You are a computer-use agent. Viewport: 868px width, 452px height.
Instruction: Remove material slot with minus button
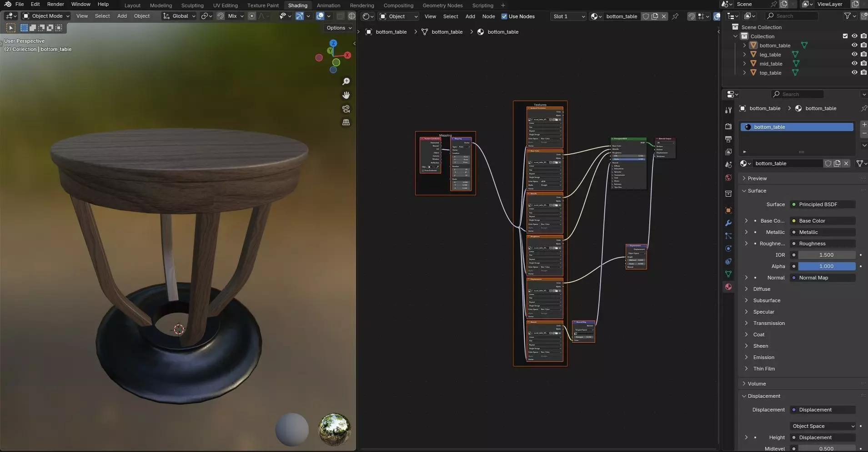[x=864, y=133]
